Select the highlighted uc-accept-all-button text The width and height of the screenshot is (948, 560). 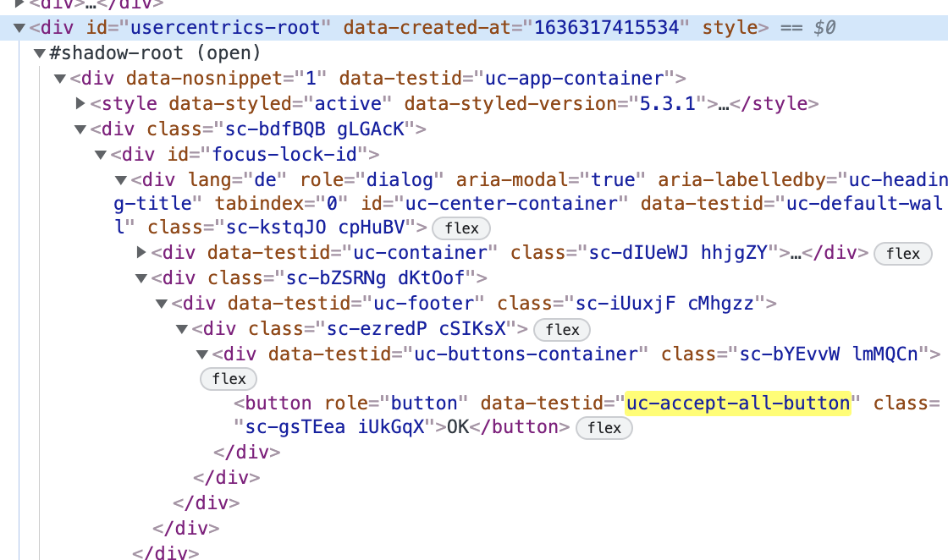[737, 403]
